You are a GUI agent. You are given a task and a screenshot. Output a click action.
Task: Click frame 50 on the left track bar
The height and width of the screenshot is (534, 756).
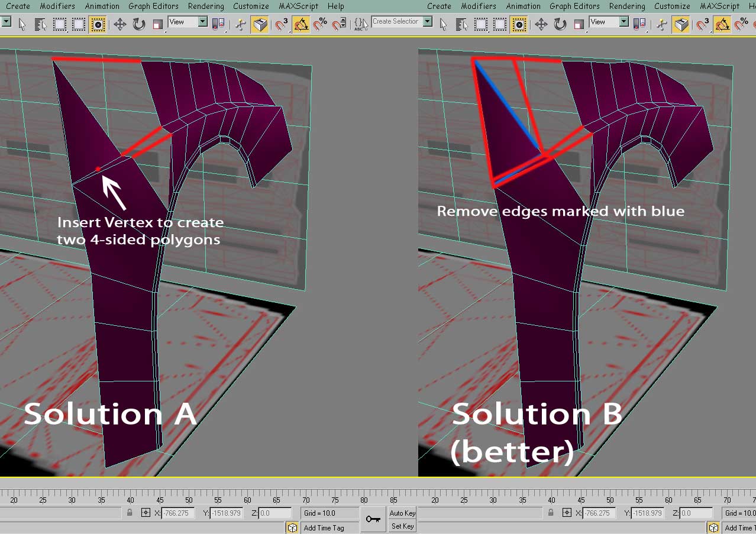[x=189, y=500]
